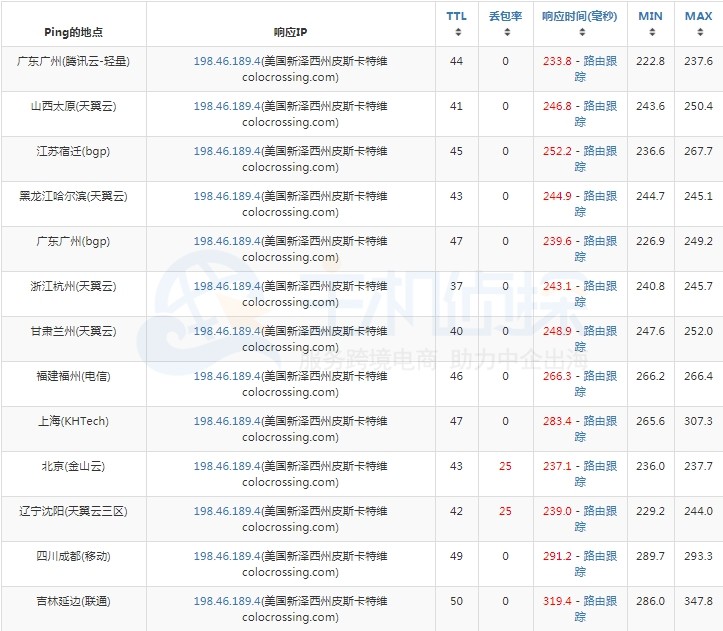Select response time value 291.2
This screenshot has height=631, width=723.
tap(557, 556)
